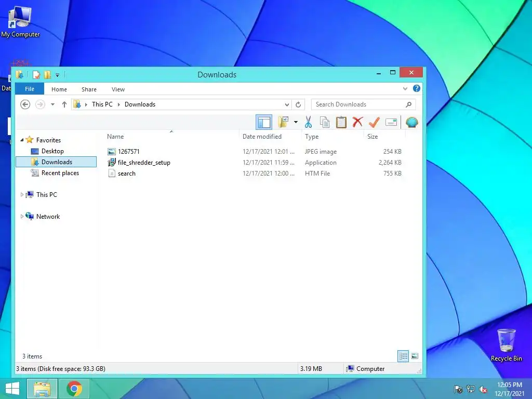Toggle the navigation pane toolbar button
Viewport: 532px width, 399px height.
[x=263, y=122]
